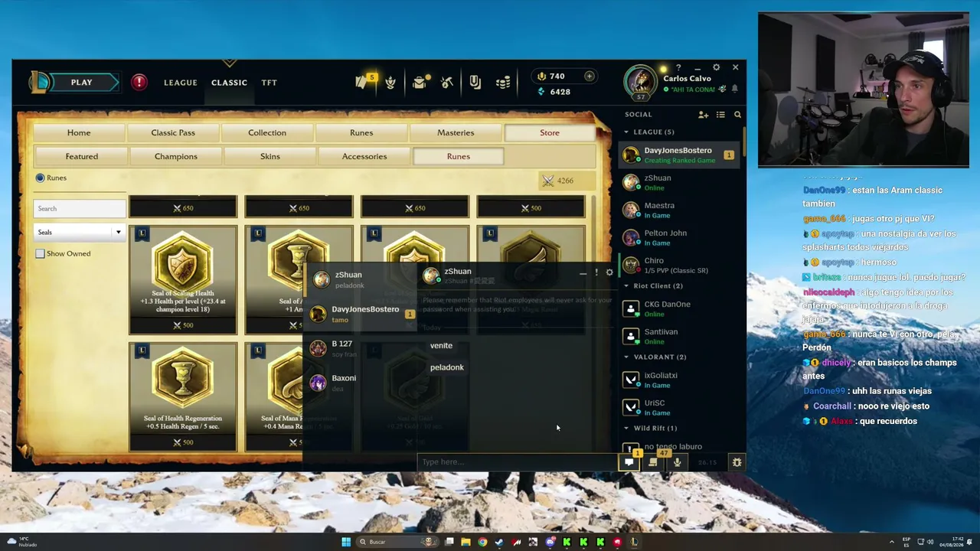Open the friend list options icon
The image size is (980, 551).
coord(720,115)
